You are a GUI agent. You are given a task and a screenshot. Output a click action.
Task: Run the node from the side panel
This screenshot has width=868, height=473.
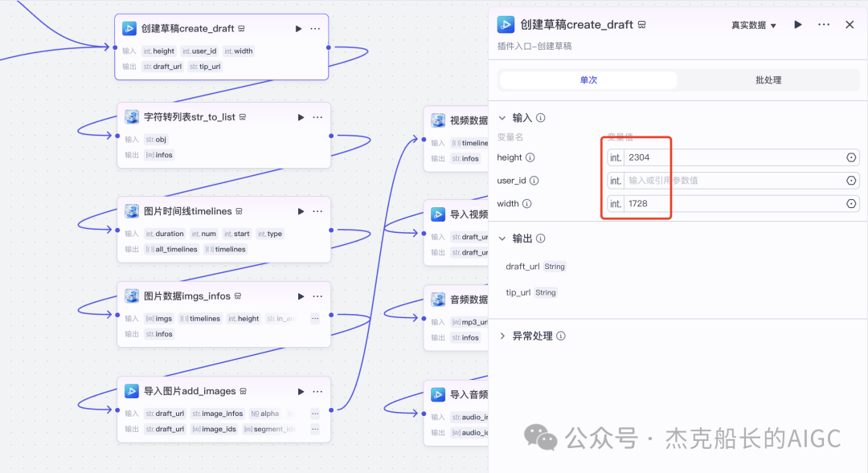[798, 24]
